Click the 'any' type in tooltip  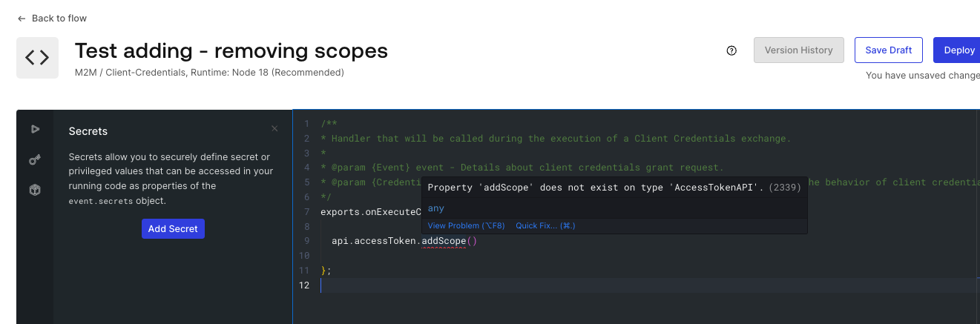coord(436,208)
